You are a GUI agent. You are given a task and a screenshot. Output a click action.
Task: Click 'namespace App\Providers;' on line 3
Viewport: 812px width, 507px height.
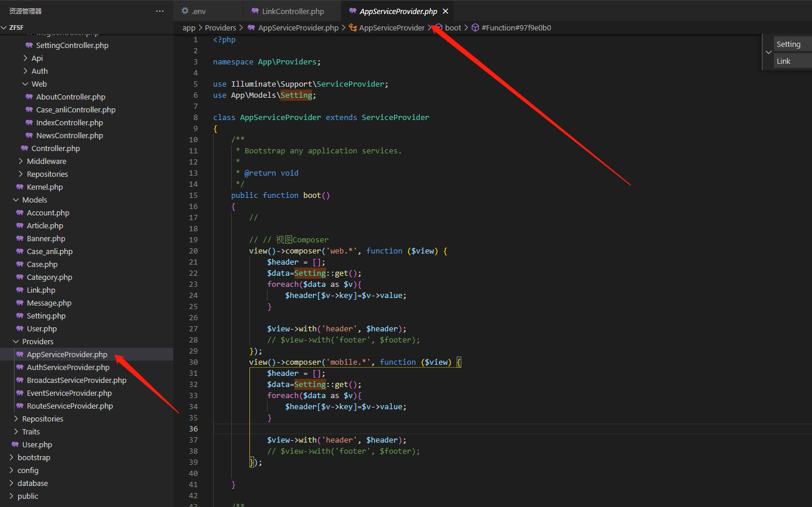click(267, 61)
